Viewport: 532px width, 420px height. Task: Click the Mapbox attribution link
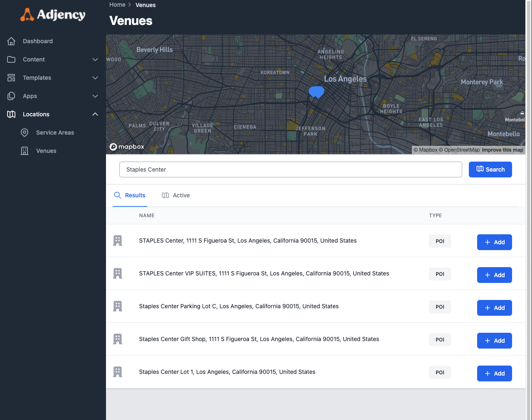coord(426,150)
